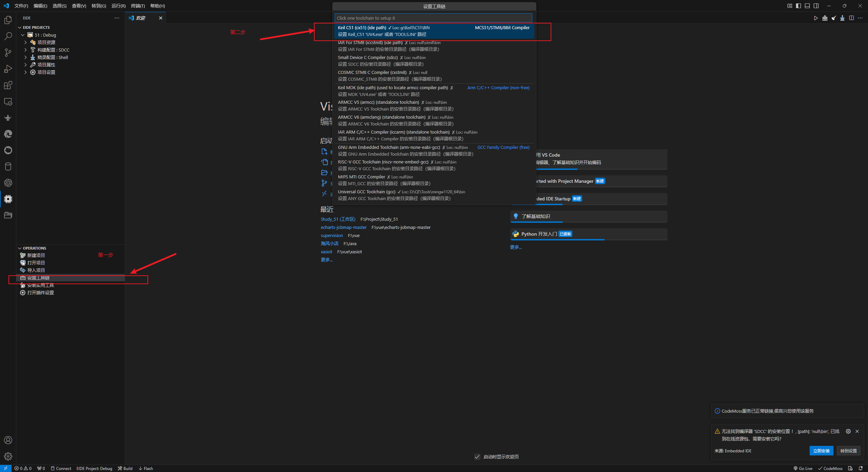The image size is (868, 472).
Task: Open the Embedded IDE chip icon view
Action: (x=8, y=199)
